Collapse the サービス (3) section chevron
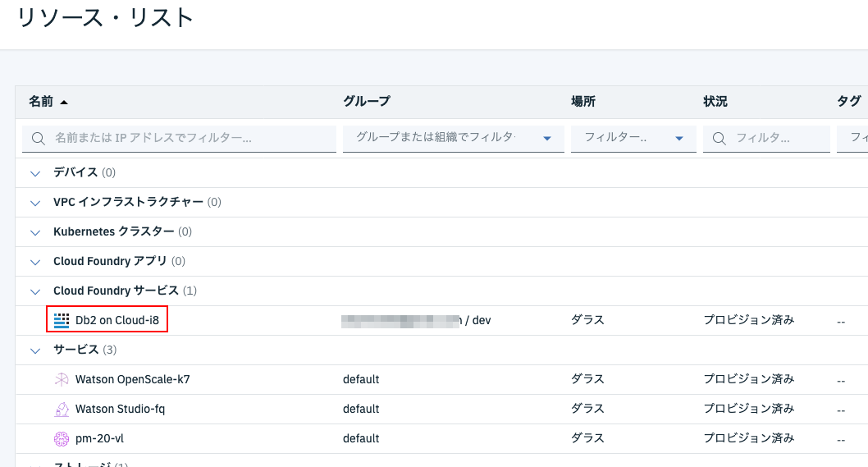 click(x=35, y=350)
